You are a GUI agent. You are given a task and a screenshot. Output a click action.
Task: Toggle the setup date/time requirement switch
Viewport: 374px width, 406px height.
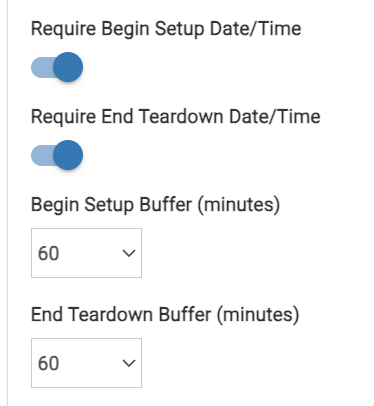57,67
